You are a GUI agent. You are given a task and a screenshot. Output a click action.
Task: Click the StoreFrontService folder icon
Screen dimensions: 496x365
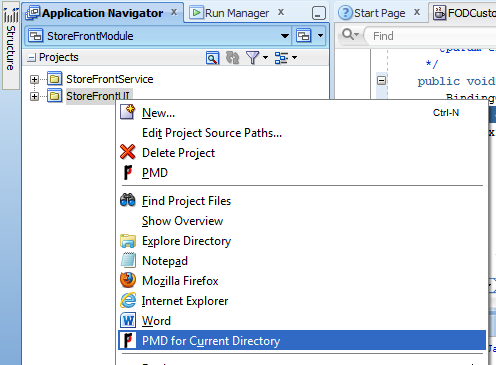55,79
